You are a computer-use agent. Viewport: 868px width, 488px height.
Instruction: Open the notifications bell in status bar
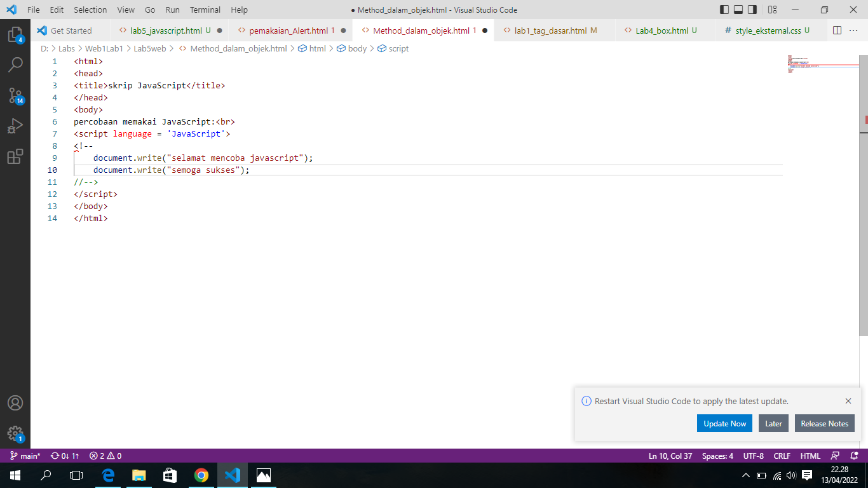(x=854, y=456)
